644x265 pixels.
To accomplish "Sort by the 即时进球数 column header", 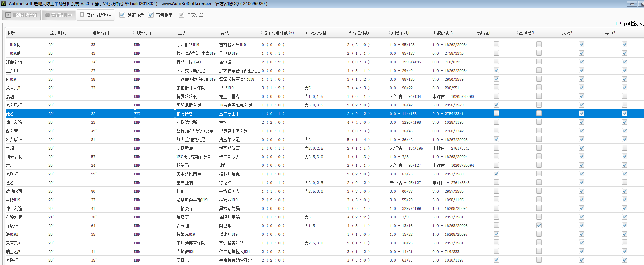I will click(x=359, y=33).
